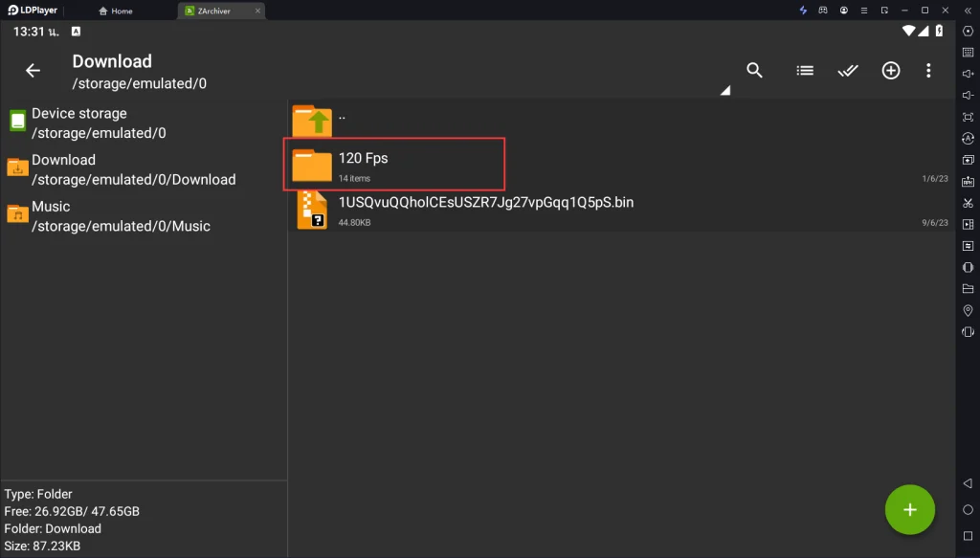Select the Music shortcut in the sidebar
Screen dimensions: 980x558
144,215
